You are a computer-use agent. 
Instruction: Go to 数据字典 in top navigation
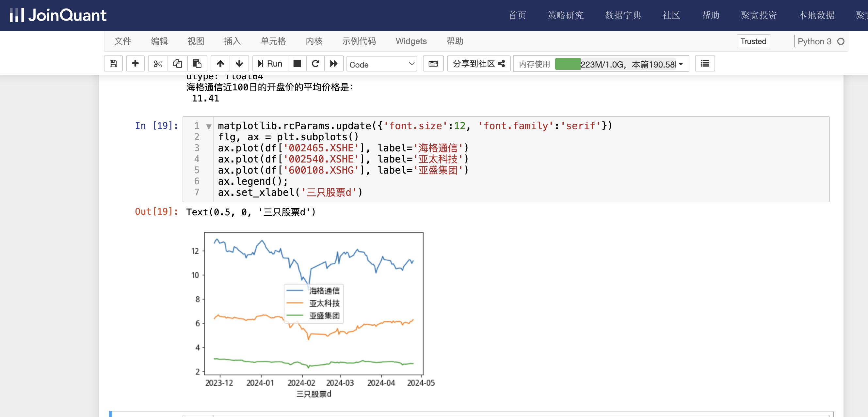pyautogui.click(x=622, y=15)
